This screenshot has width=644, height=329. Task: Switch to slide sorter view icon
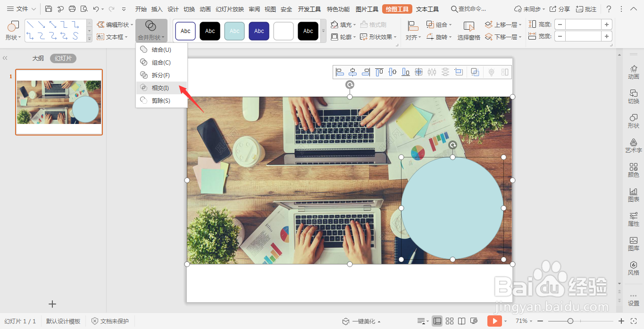450,321
